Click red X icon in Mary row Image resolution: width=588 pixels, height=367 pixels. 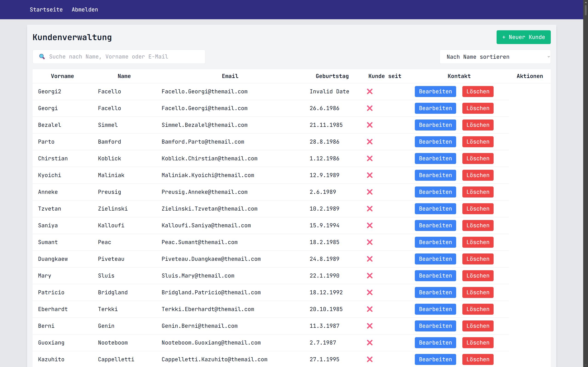coord(370,276)
